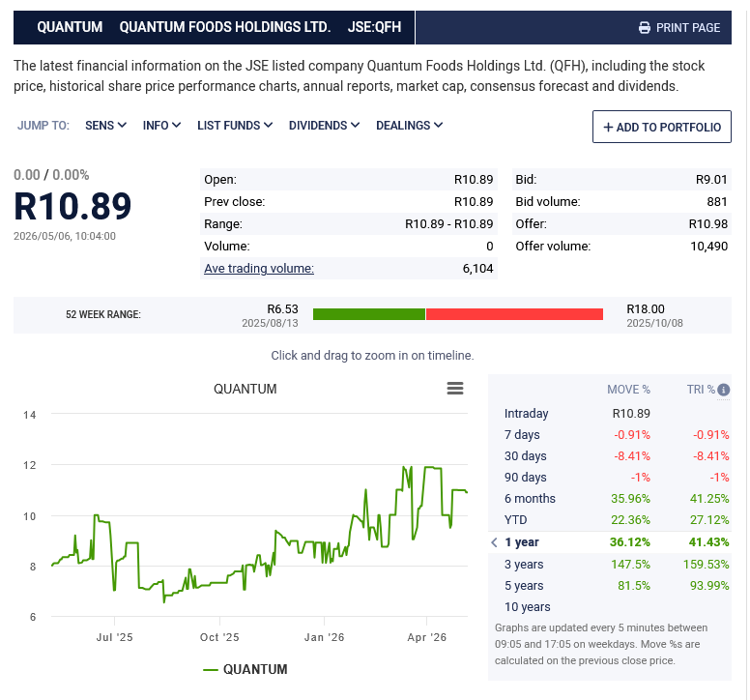Click the red segment of 52 week range bar

coord(514,314)
